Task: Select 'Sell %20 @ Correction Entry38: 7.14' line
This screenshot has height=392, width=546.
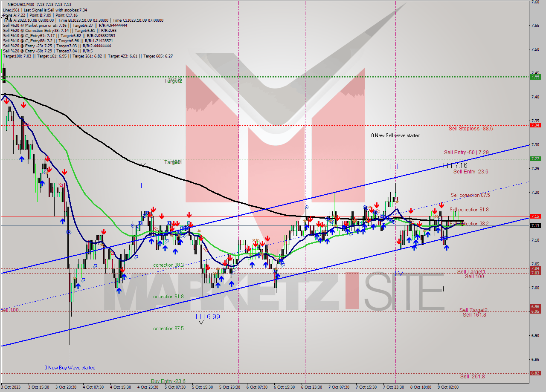Action: pyautogui.click(x=60, y=30)
